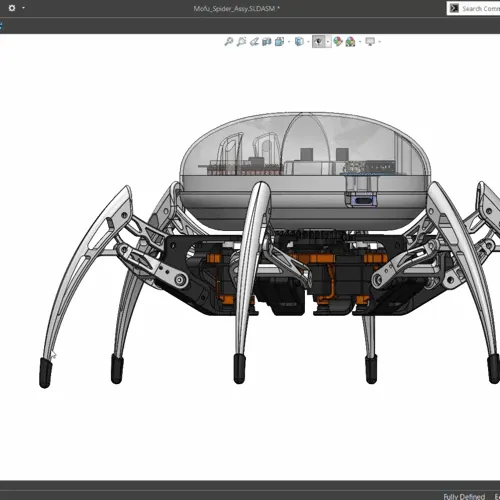Toggle the Hide/Show Items eye button

pyautogui.click(x=319, y=42)
